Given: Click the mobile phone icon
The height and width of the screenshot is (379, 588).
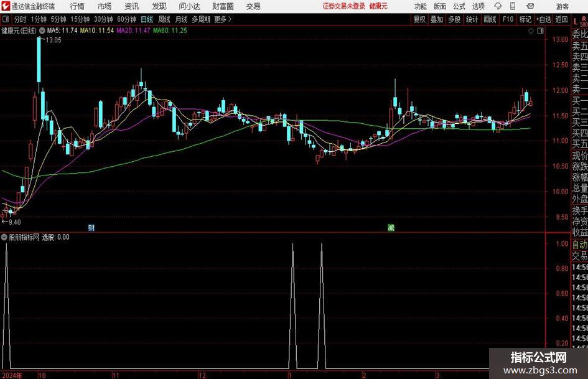Looking at the screenshot, I should click(x=513, y=6).
